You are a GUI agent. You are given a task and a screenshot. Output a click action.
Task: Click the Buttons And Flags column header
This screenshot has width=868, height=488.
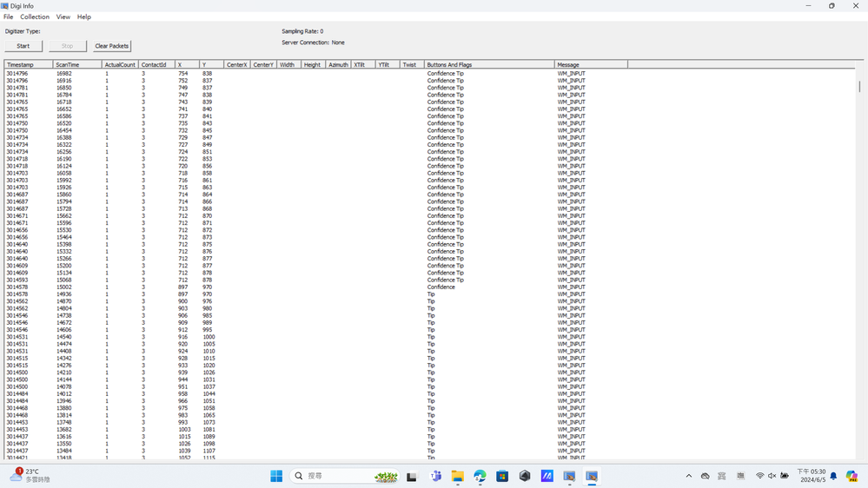pyautogui.click(x=489, y=65)
